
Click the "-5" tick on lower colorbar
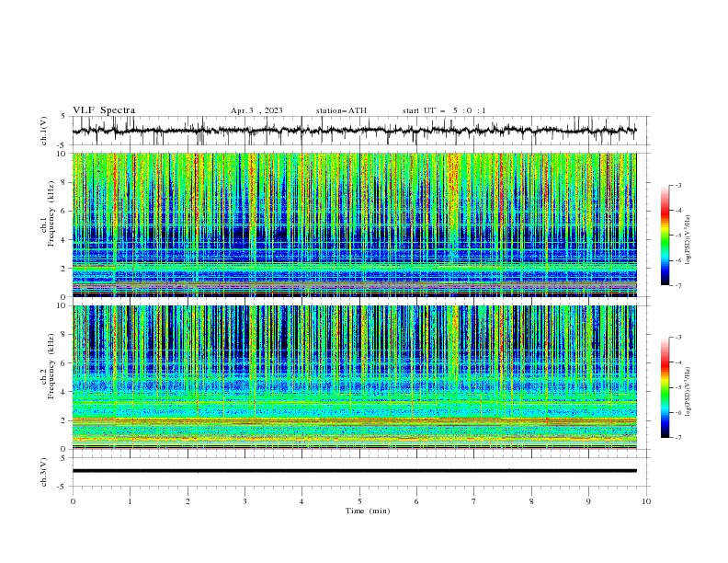(678, 387)
